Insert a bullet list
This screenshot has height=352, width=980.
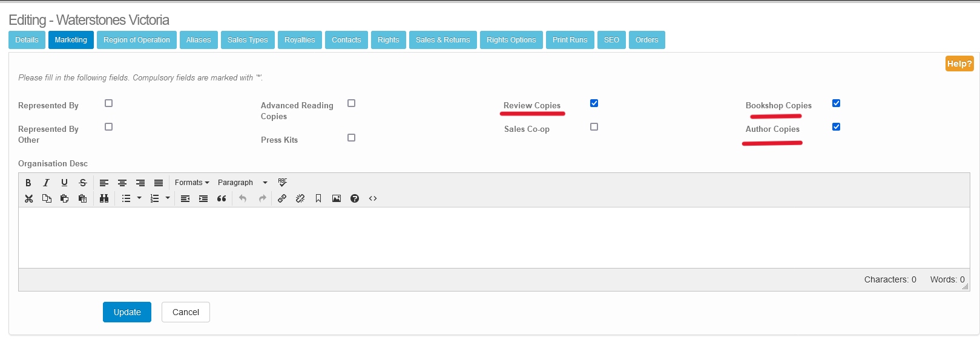point(126,198)
